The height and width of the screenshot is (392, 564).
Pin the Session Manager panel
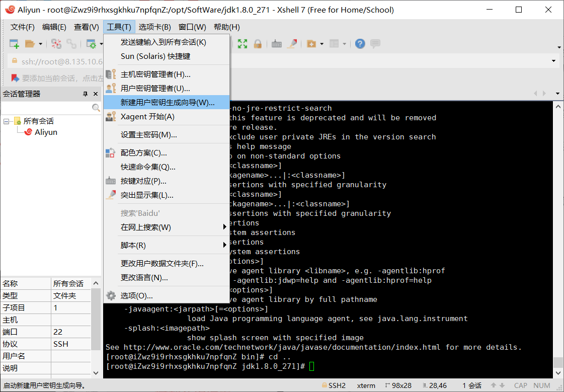(85, 94)
